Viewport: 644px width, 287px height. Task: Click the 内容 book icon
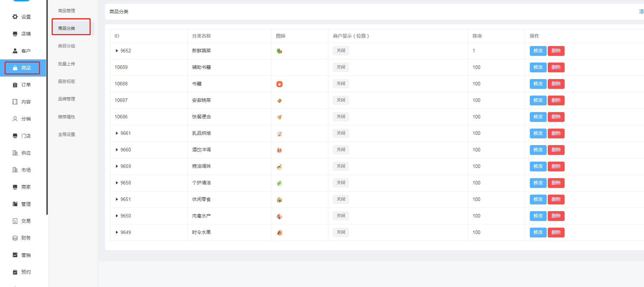[x=15, y=102]
